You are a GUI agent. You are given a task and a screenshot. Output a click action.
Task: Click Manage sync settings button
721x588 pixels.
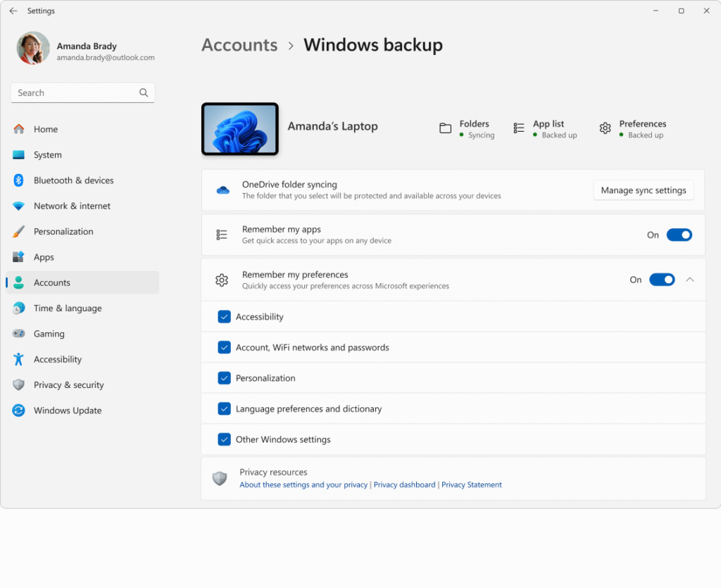coord(643,190)
